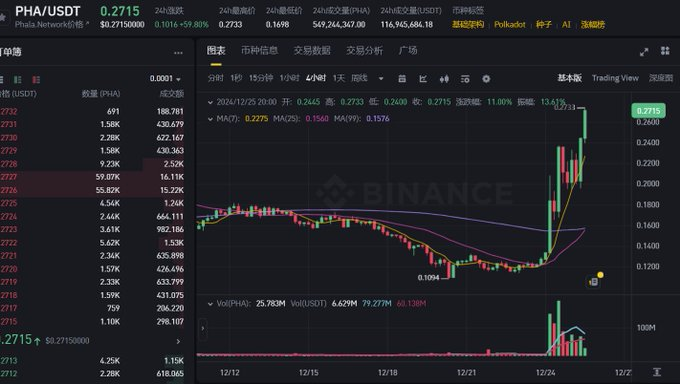680x384 pixels.
Task: Show combined buy and sell order book view
Action: coord(1,79)
